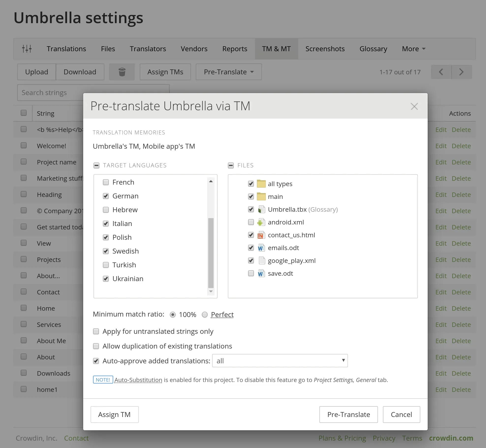Go to previous page arrow

tap(441, 72)
